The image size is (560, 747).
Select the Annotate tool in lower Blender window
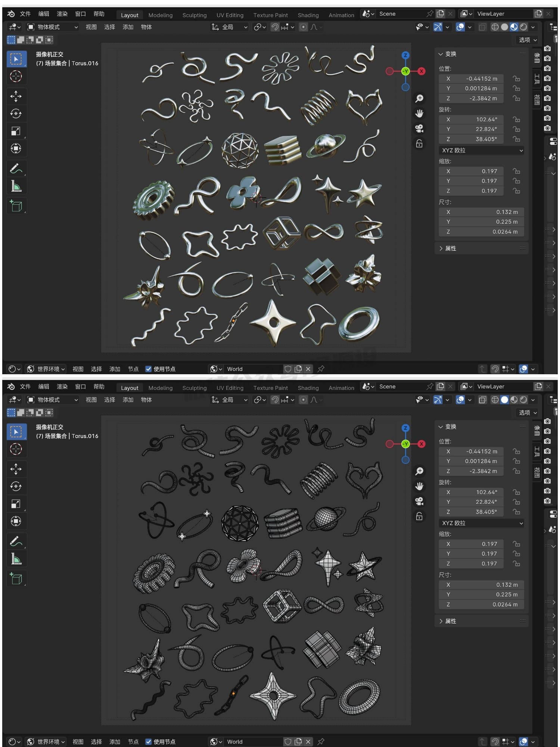point(16,542)
